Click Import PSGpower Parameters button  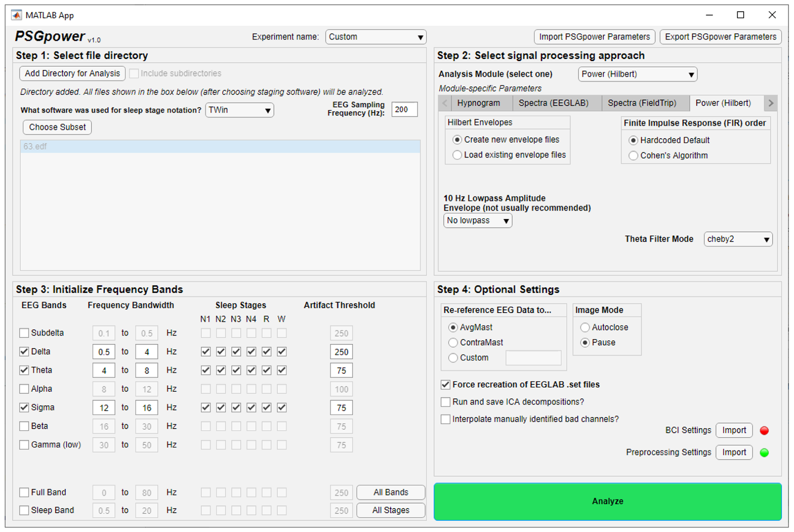(594, 37)
